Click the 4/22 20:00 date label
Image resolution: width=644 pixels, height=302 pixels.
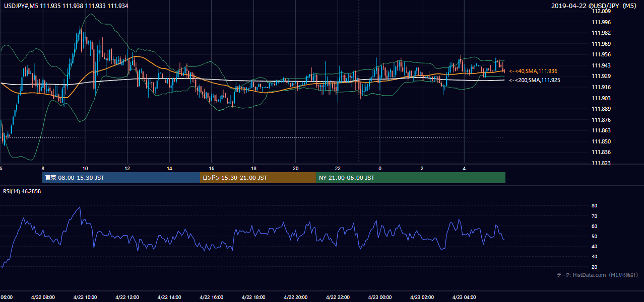(x=296, y=297)
